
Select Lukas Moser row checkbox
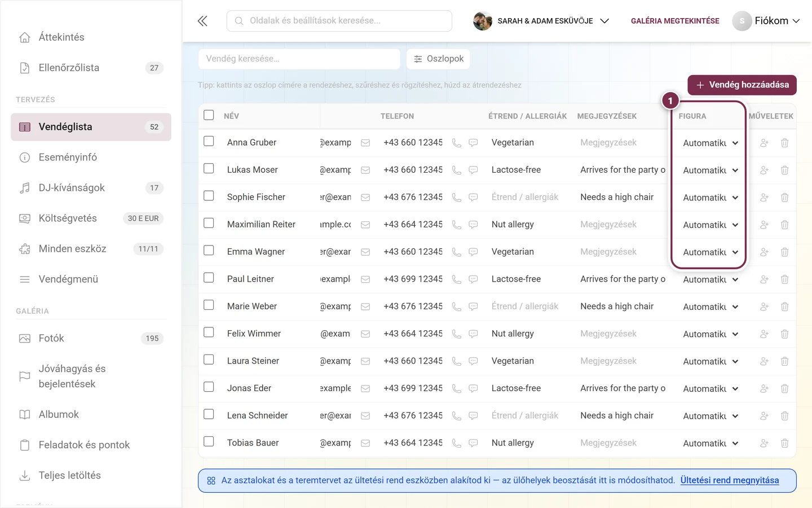[x=209, y=168]
